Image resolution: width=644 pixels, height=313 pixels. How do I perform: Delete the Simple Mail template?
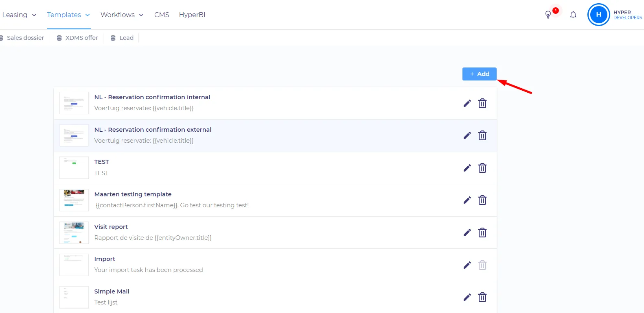[482, 297]
